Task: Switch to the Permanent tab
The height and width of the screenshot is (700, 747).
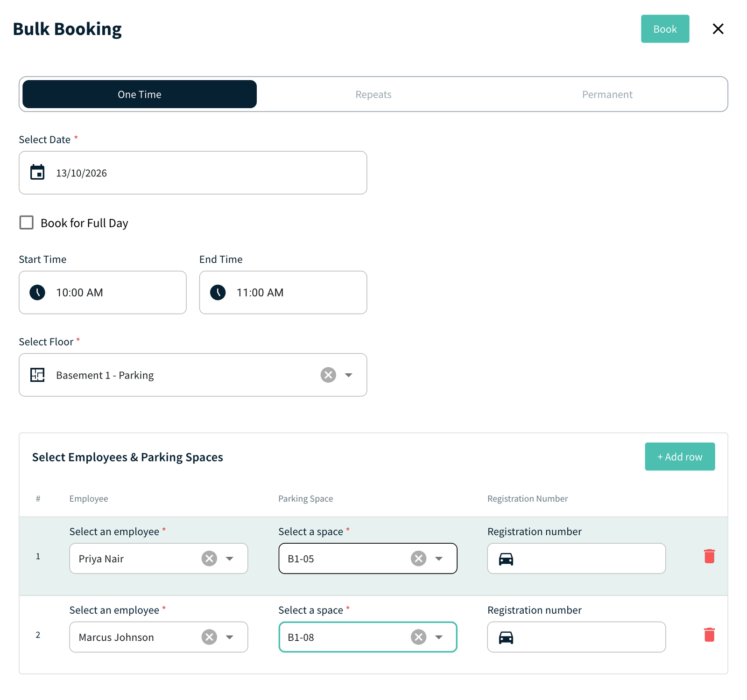Action: pyautogui.click(x=607, y=94)
